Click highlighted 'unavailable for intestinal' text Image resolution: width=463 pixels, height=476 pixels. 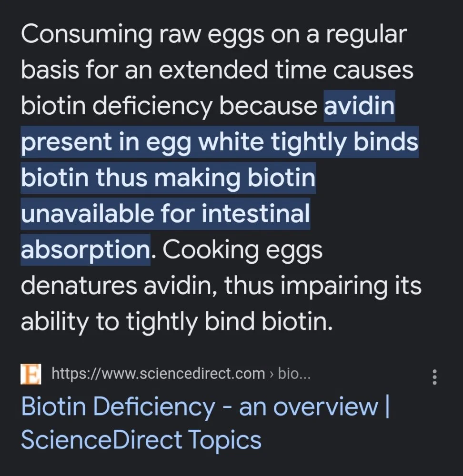tap(165, 214)
